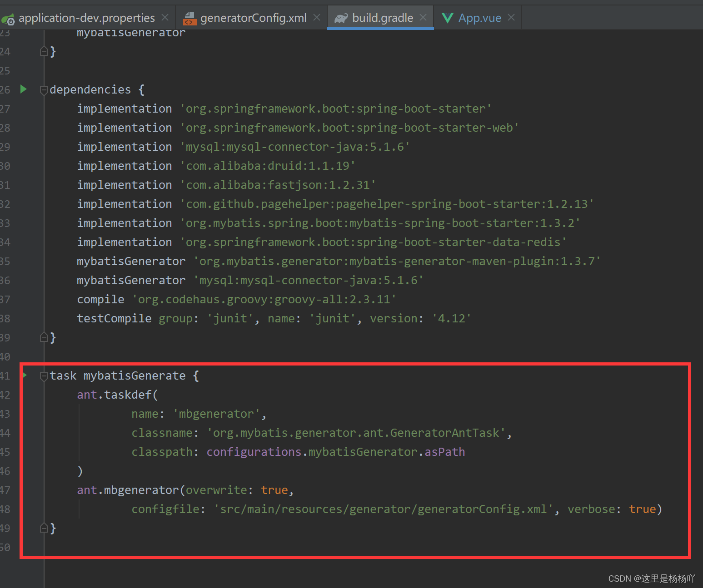Click the XML file icon on generatorConfig.xml tab
Screen dimensions: 703x588
pos(189,18)
